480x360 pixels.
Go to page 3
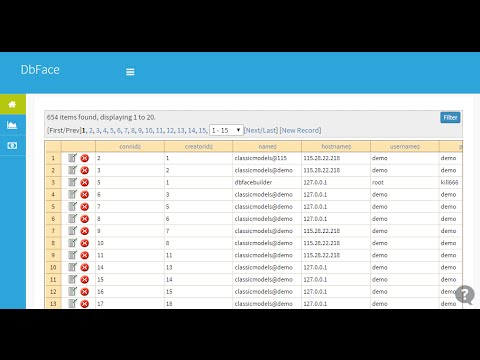tap(98, 130)
